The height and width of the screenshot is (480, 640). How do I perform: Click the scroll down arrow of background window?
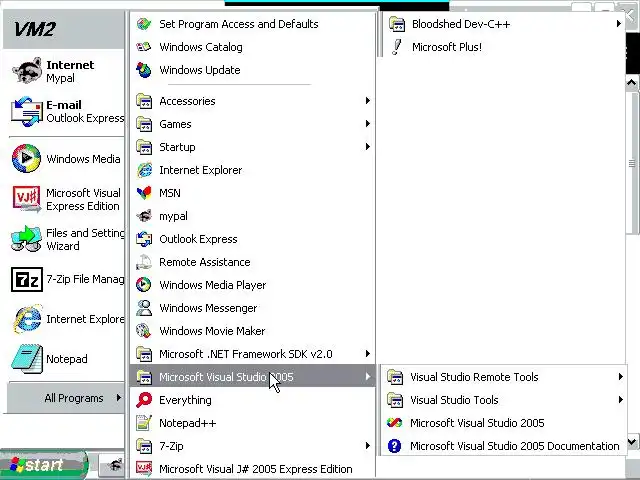coord(632,441)
